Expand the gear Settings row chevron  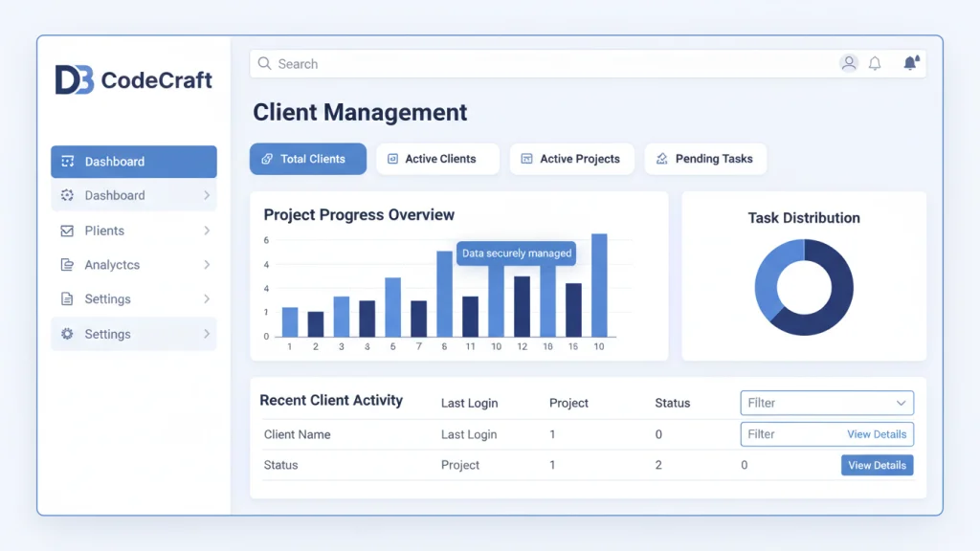207,334
